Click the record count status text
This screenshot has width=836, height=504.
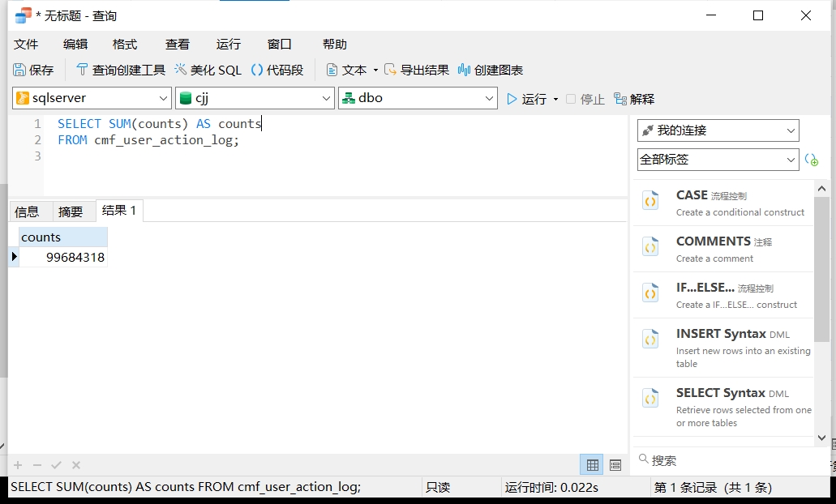(712, 488)
